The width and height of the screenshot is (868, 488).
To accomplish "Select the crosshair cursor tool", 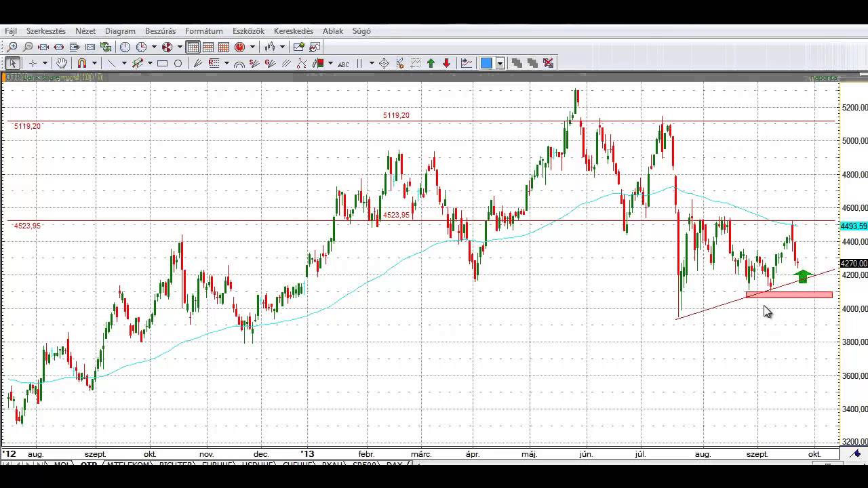I will [33, 63].
